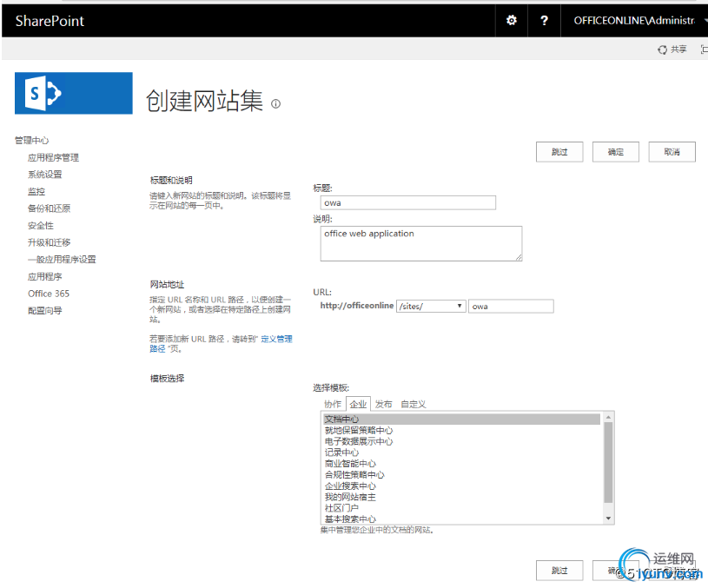Click the 共享 share icon
The height and width of the screenshot is (588, 708).
pos(662,50)
